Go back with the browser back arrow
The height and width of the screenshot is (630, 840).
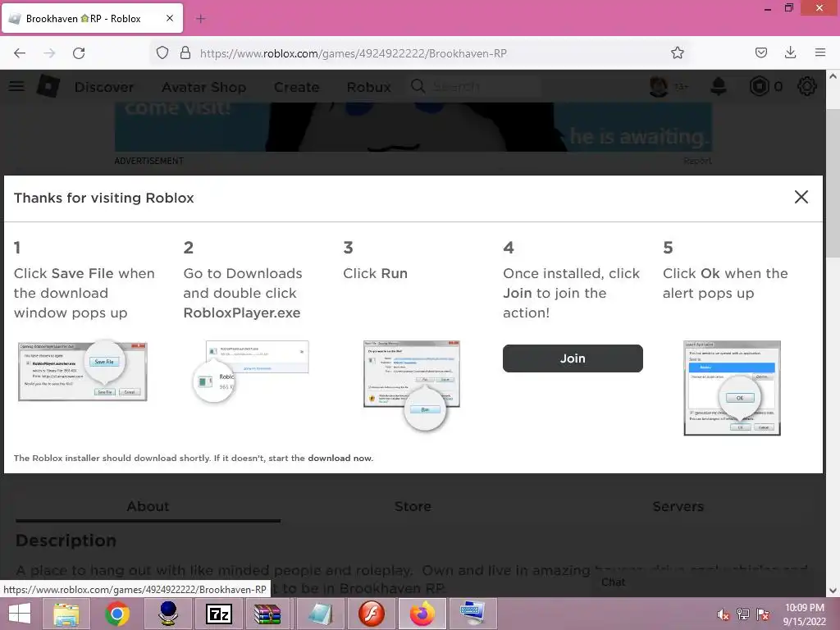click(x=20, y=53)
